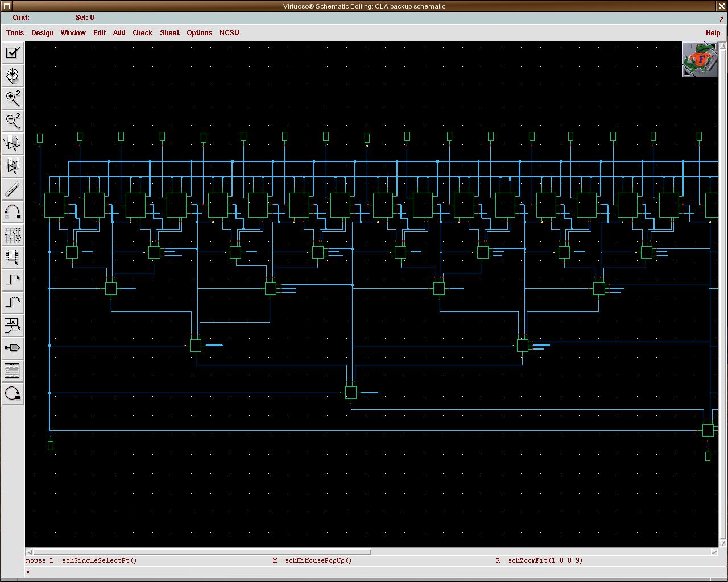Screen dimensions: 728x582
Task: Select the bottom-right output pin in schematic
Action: (x=708, y=456)
